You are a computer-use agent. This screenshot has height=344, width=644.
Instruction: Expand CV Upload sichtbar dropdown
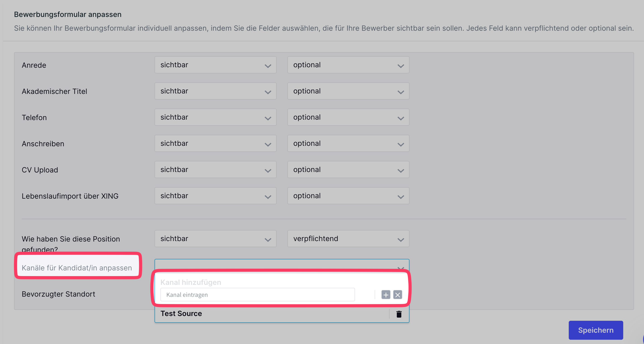point(215,170)
